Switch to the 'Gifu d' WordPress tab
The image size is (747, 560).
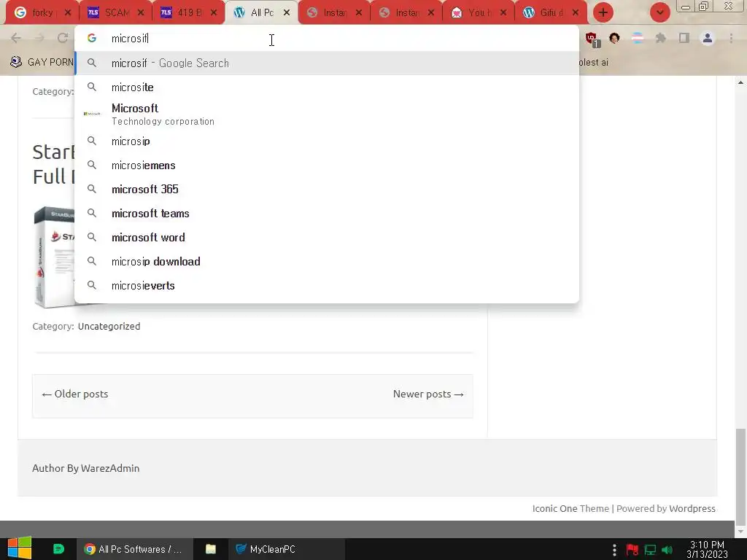(550, 13)
